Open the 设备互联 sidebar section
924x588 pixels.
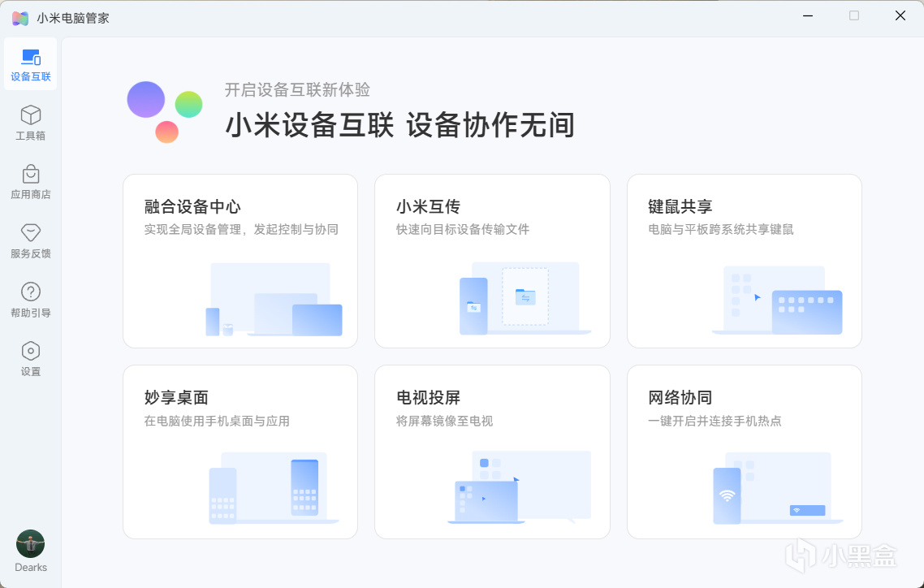[31, 64]
